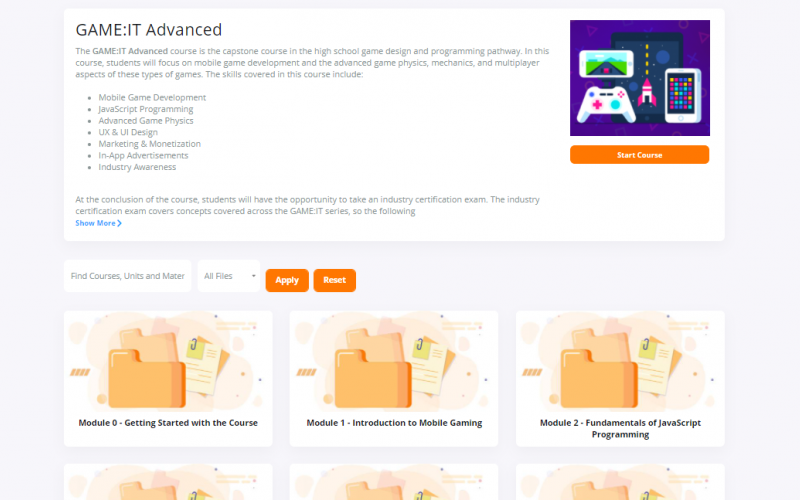Click the Reset filter button

pos(334,280)
